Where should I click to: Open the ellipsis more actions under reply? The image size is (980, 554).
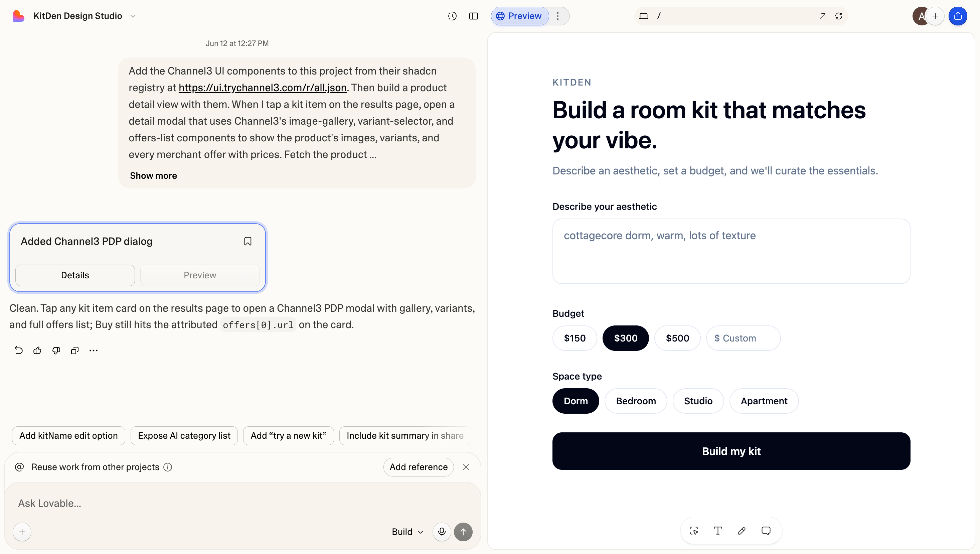tap(94, 351)
